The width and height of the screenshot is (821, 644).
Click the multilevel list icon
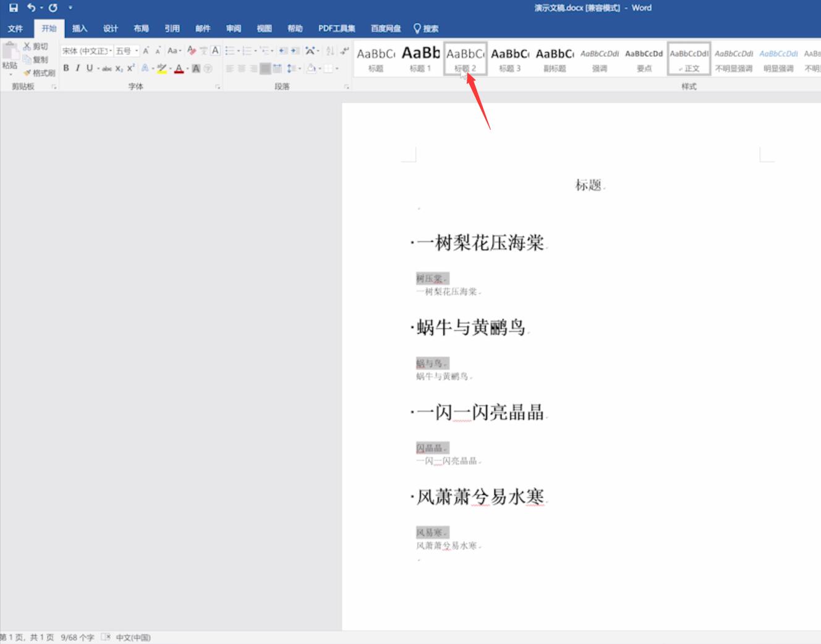coord(265,51)
